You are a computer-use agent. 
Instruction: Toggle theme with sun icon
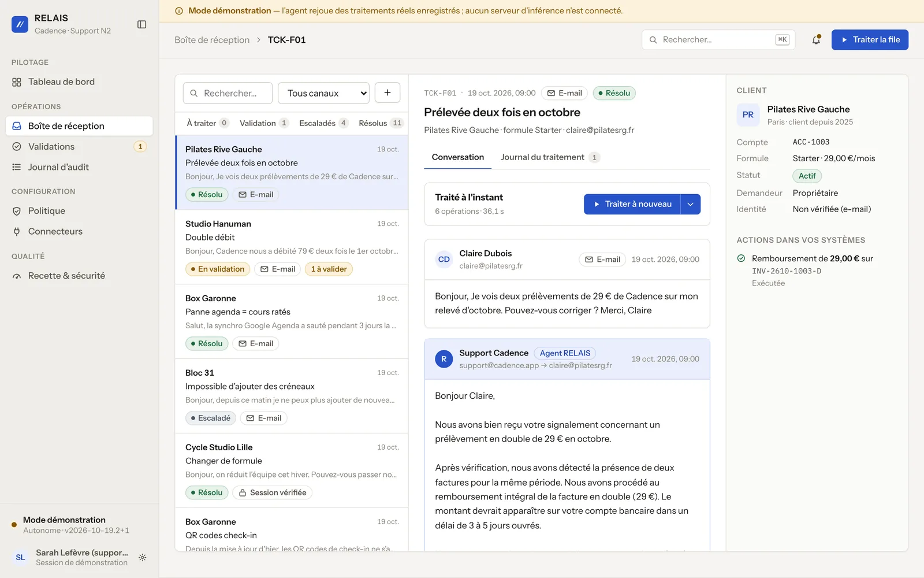click(x=143, y=558)
